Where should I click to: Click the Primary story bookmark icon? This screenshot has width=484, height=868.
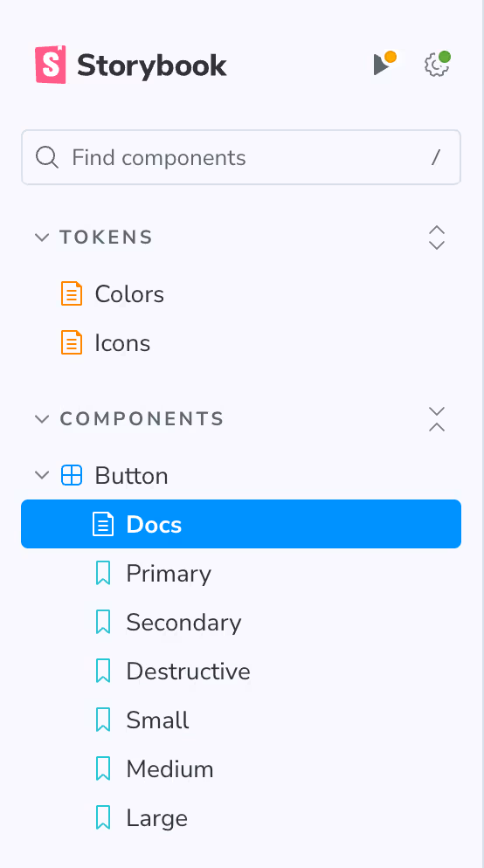[x=103, y=573]
